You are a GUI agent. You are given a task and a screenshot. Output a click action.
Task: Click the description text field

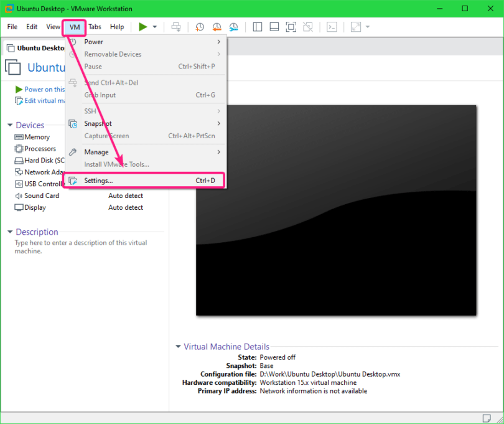pos(81,247)
